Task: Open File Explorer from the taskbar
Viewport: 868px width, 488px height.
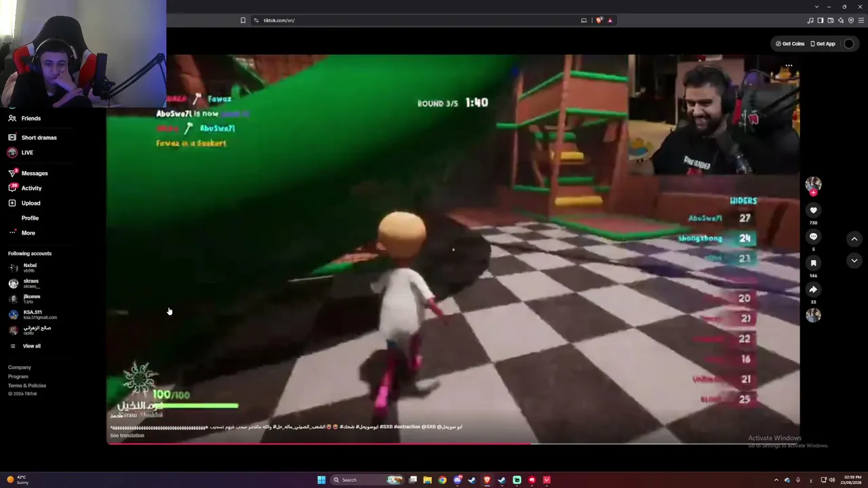Action: [x=427, y=480]
